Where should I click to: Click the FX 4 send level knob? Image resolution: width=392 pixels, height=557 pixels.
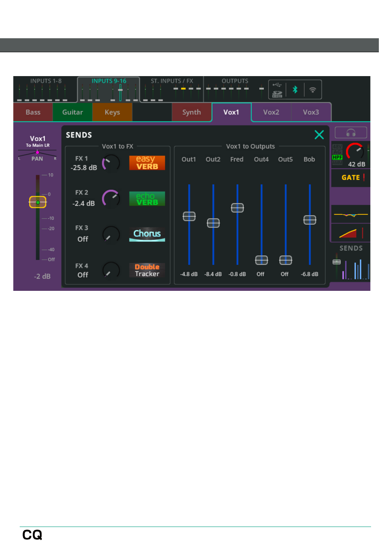tap(111, 270)
